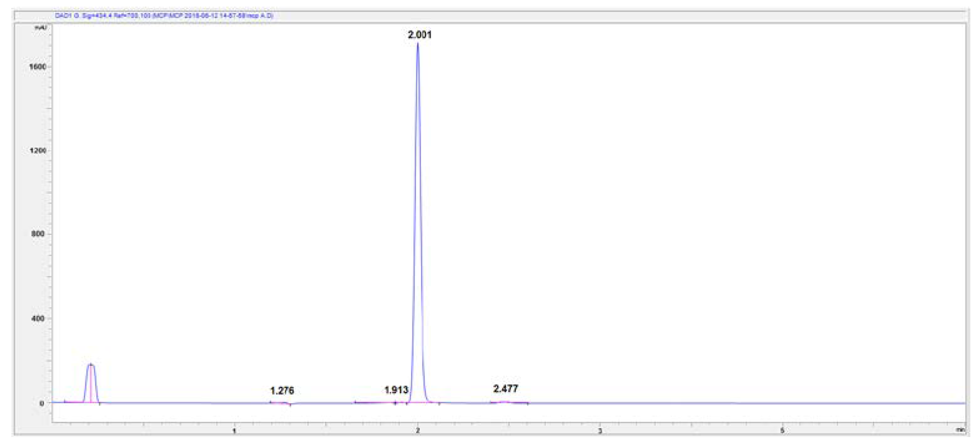
Task: Click the DAD1 signal description header
Action: click(x=164, y=16)
